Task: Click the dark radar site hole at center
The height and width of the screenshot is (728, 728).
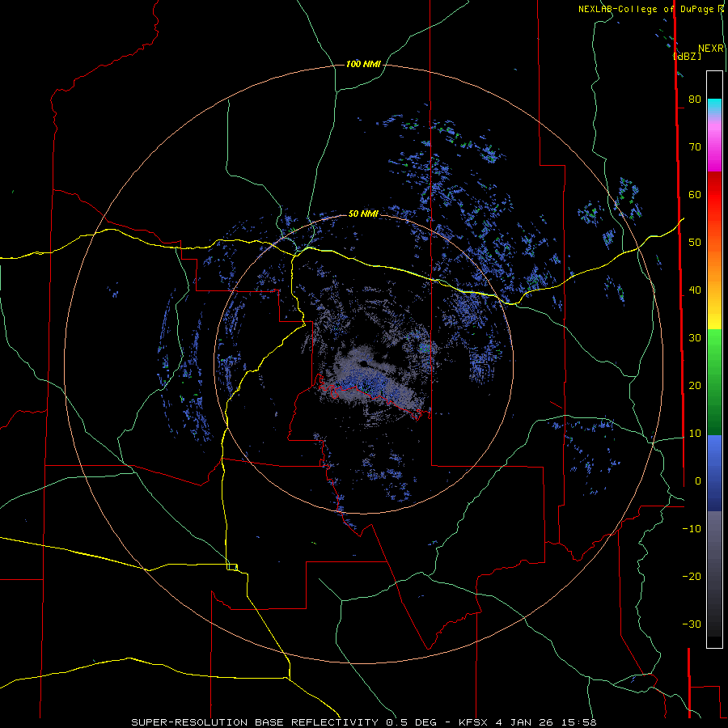Action: click(364, 363)
